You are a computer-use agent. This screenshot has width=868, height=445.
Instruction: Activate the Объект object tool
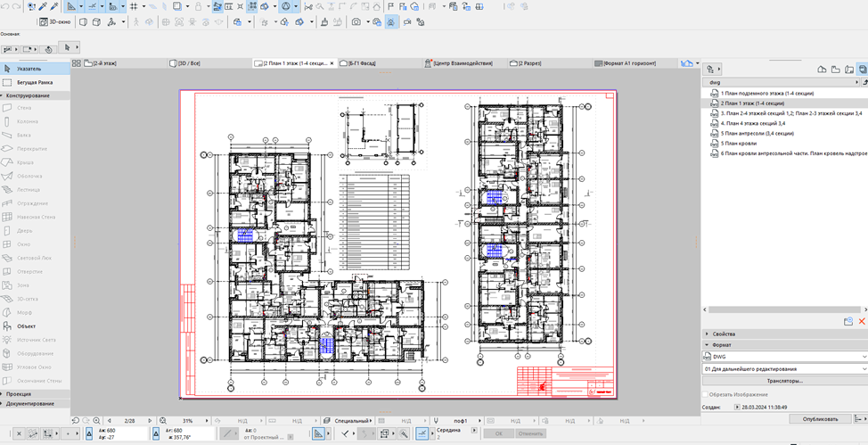[35, 326]
